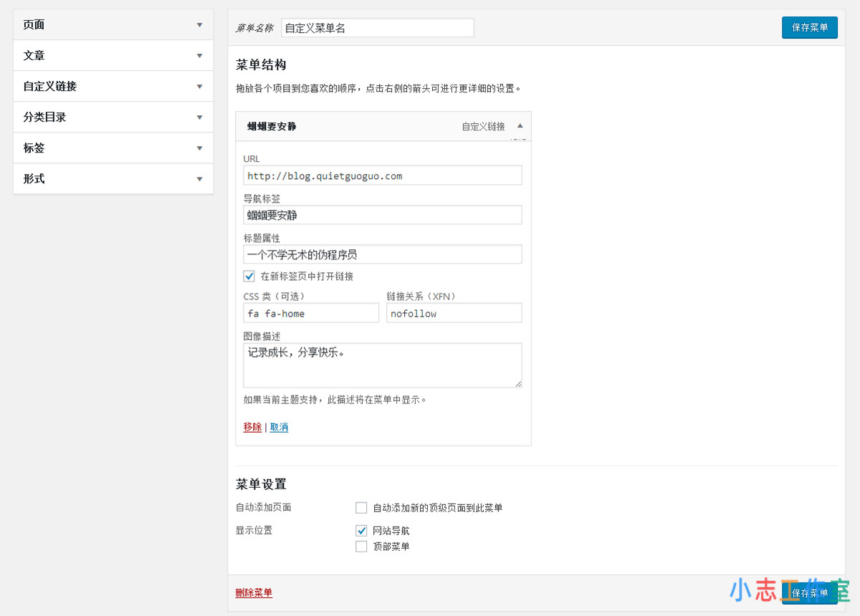Image resolution: width=860 pixels, height=616 pixels.
Task: Open the 形式 panel heading
Action: coord(113,179)
